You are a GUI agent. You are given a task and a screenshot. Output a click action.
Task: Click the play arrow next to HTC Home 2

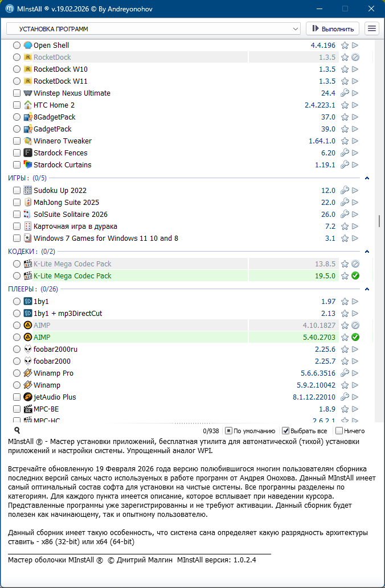[355, 105]
